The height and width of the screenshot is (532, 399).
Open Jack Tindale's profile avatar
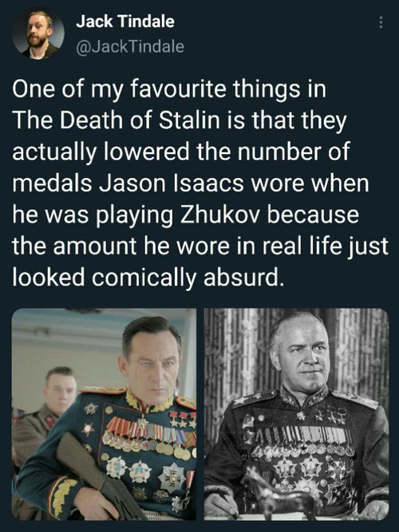click(x=38, y=33)
